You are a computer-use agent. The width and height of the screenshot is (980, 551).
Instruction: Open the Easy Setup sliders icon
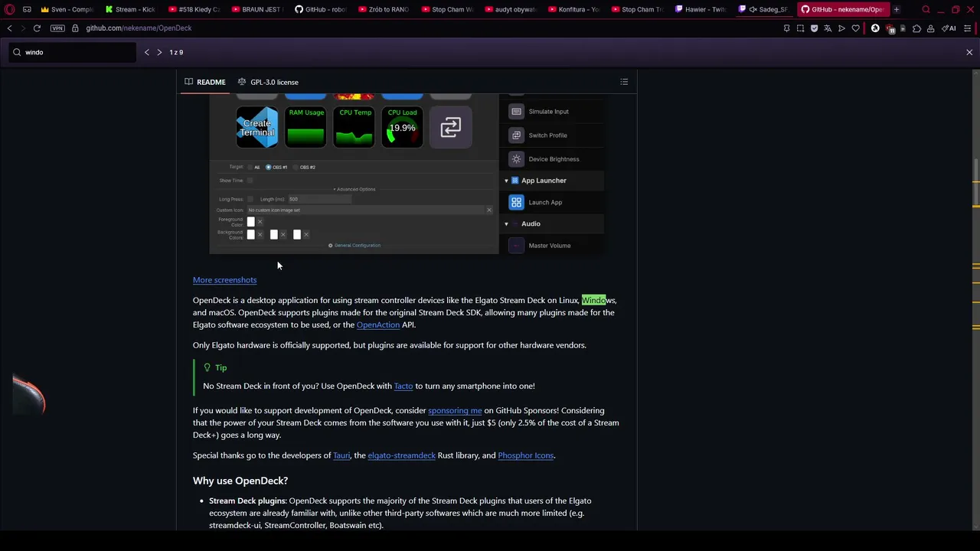(x=969, y=28)
